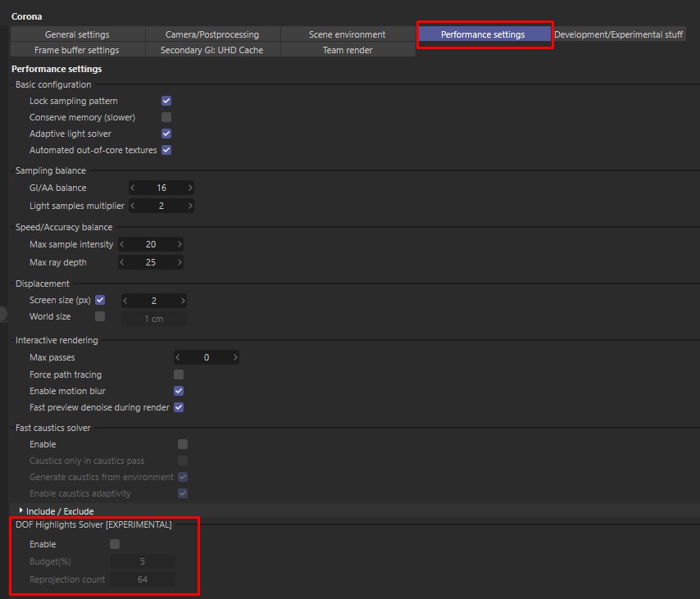Click the Max ray depth value field
This screenshot has width=700, height=599.
click(151, 262)
